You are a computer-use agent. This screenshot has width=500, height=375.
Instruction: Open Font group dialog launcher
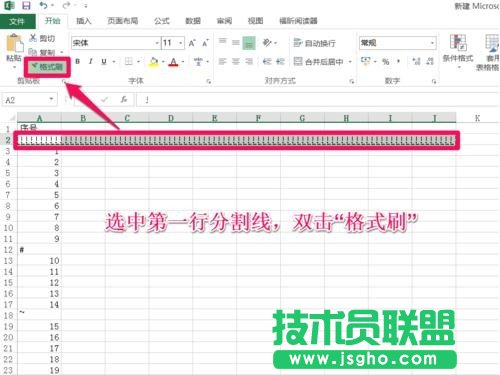tap(208, 81)
